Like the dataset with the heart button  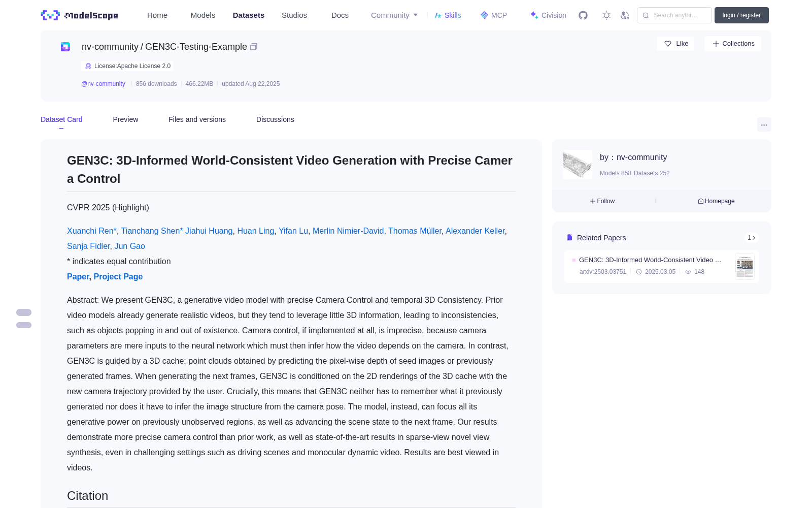click(x=675, y=44)
